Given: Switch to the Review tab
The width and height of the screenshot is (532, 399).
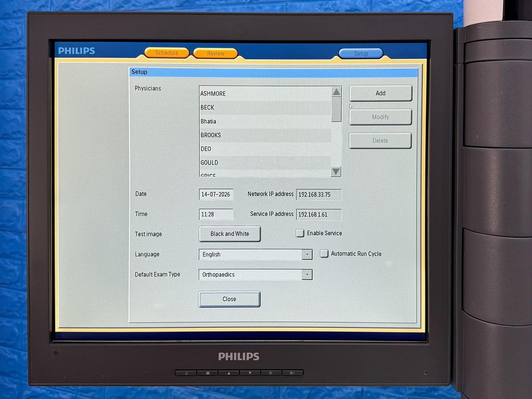Looking at the screenshot, I should click(x=215, y=53).
